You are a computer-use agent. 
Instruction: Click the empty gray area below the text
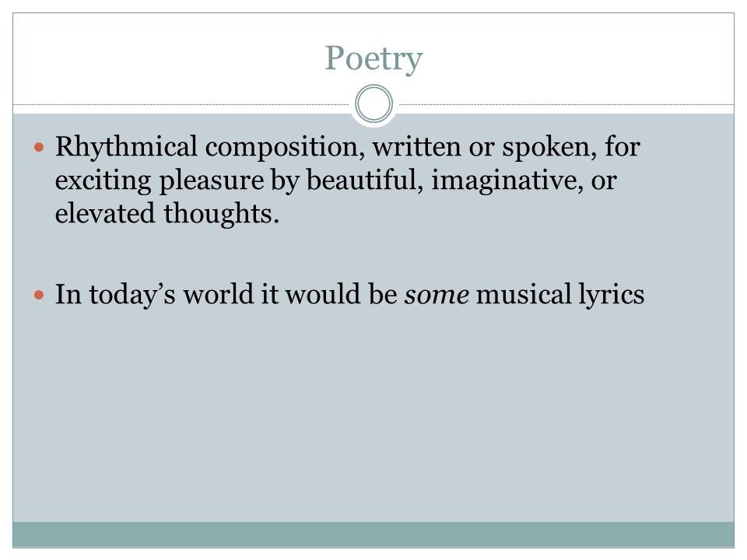point(373,415)
